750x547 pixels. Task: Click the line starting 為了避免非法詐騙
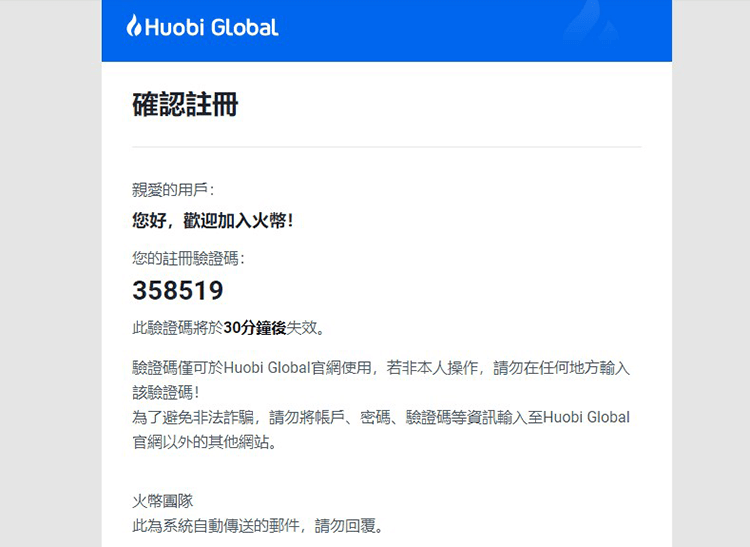click(381, 417)
